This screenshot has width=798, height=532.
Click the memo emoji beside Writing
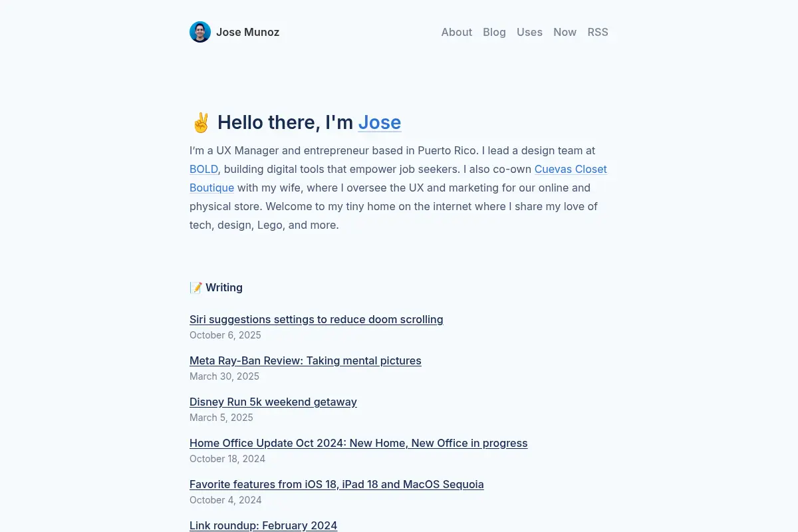pos(196,287)
